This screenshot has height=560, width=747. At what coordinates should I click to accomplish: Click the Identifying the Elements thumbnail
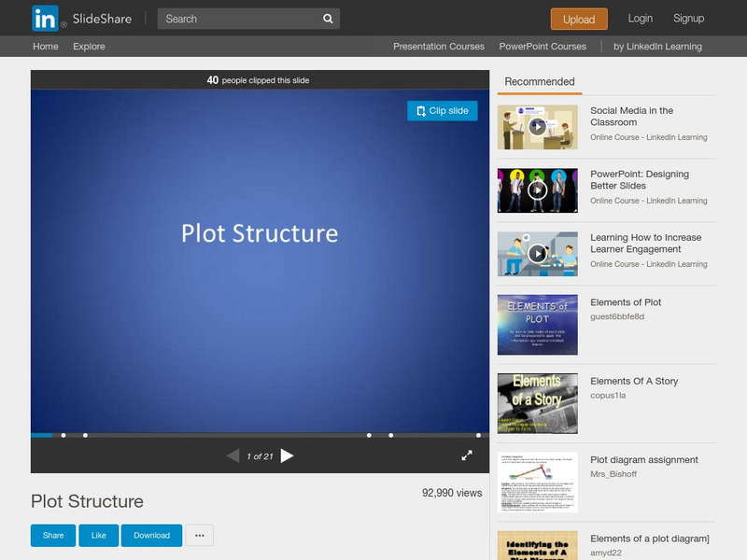(x=538, y=546)
